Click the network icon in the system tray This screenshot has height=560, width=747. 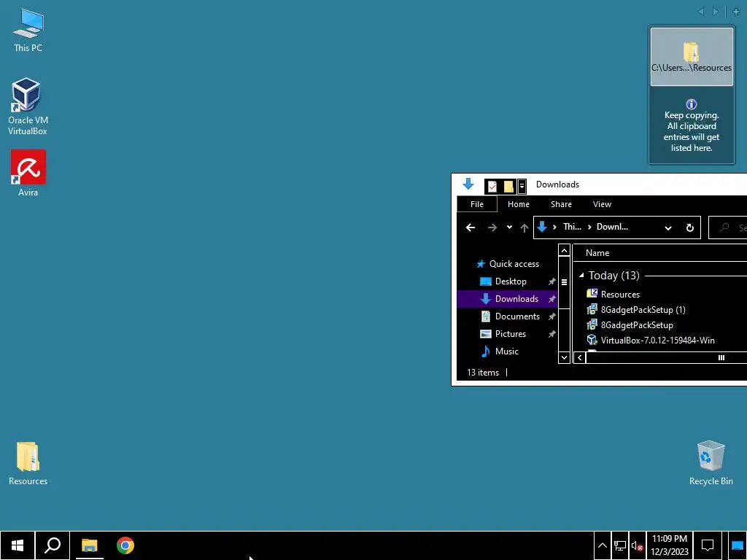tap(620, 545)
